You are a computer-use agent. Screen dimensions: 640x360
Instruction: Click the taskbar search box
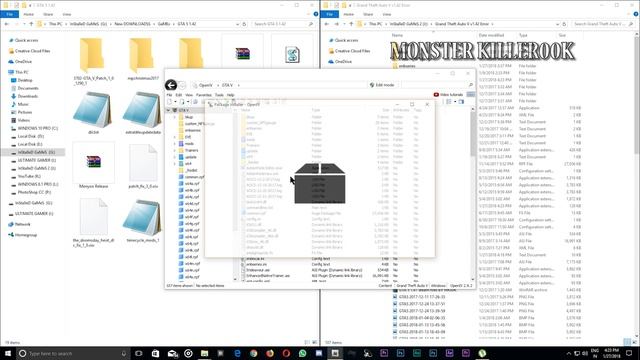[73, 353]
